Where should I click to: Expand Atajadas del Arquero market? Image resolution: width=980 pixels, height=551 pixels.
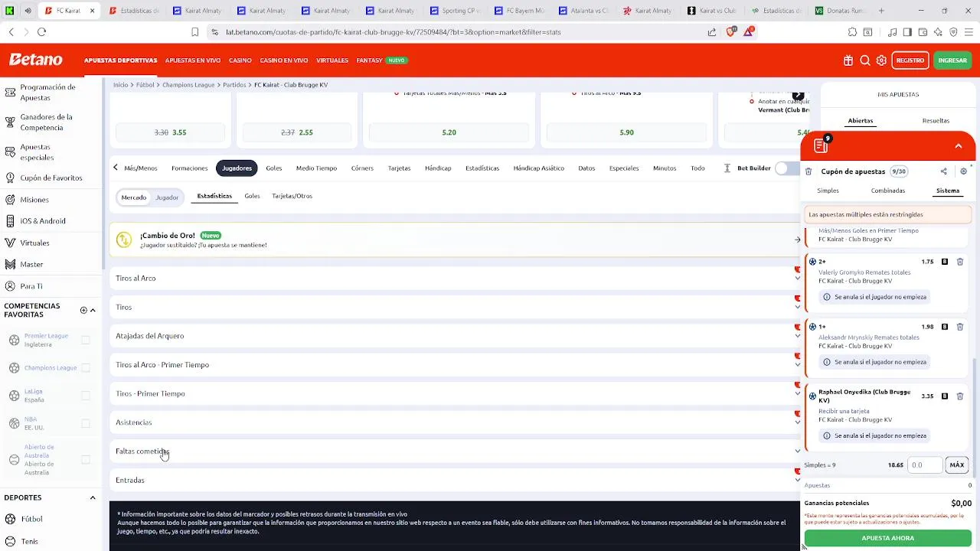[x=456, y=336]
